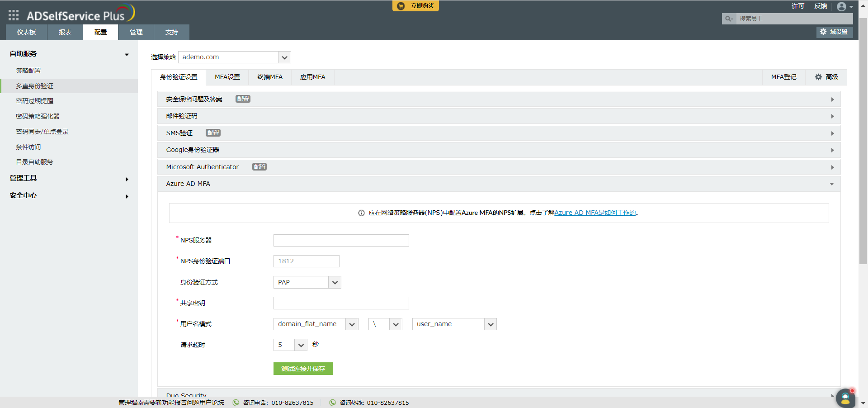The width and height of the screenshot is (868, 408).
Task: Click the green 测试连接并保存 button
Action: 303,369
